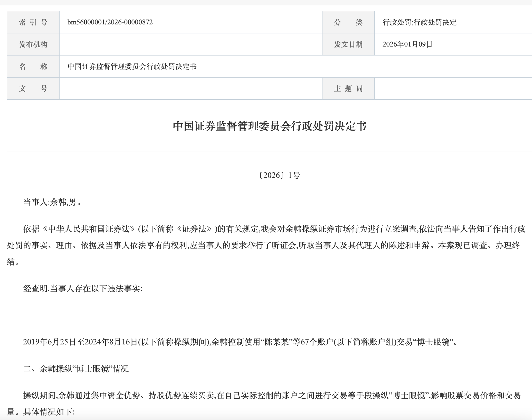The image size is (532, 420).
Task: Select the 行政处罚;行政处罚决定 category text
Action: (x=419, y=22)
